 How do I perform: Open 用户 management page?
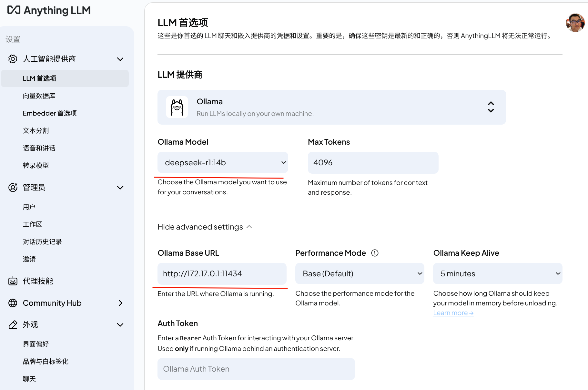pyautogui.click(x=29, y=207)
